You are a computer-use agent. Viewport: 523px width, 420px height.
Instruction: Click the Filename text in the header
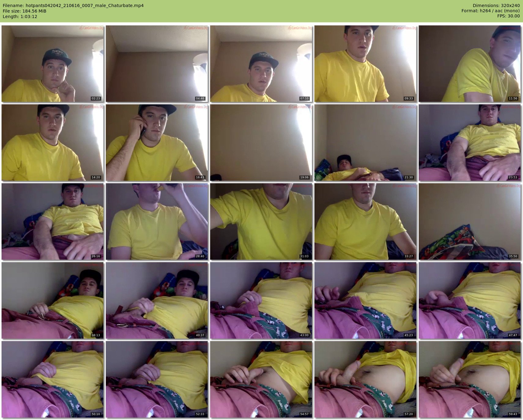coord(73,6)
